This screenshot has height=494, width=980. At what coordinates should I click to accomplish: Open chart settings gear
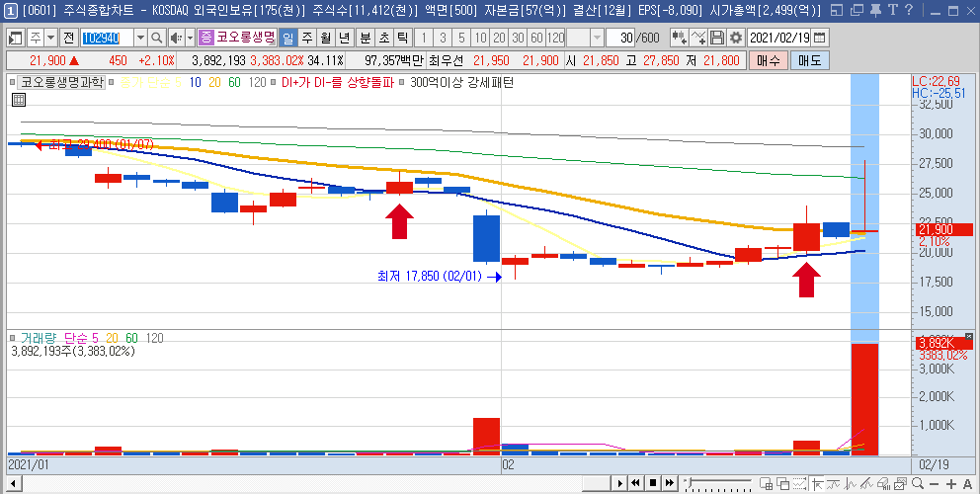click(736, 39)
